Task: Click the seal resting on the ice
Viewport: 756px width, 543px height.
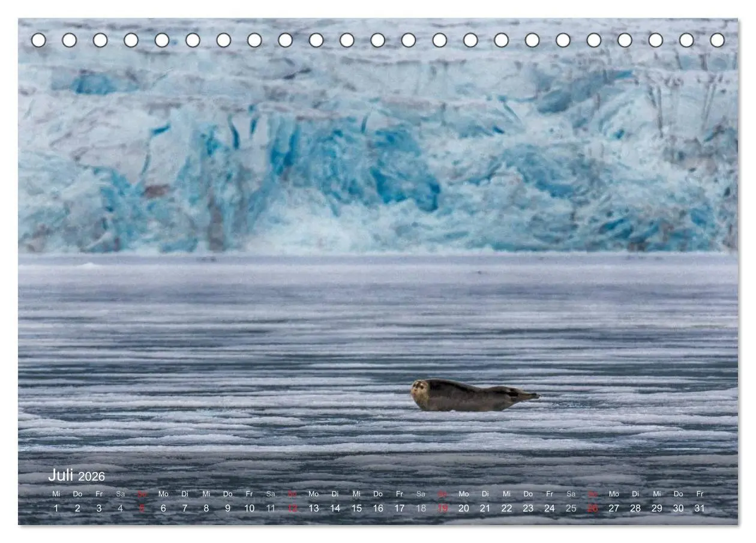Action: point(474,395)
